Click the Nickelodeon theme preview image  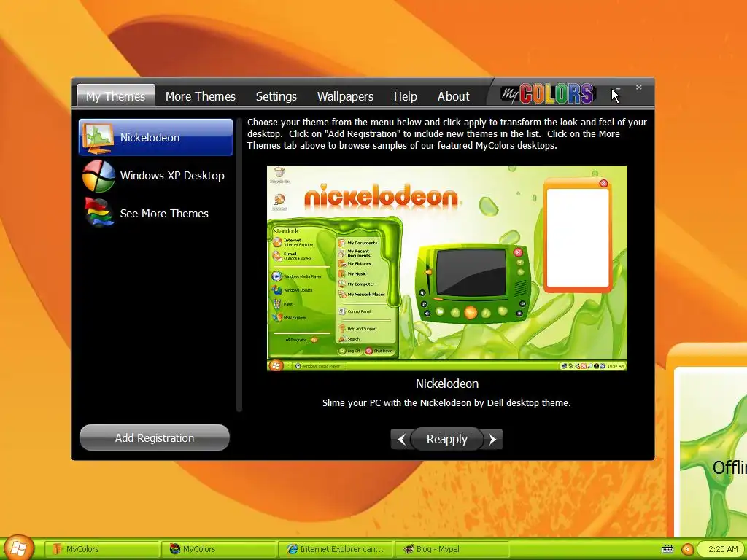click(x=447, y=268)
